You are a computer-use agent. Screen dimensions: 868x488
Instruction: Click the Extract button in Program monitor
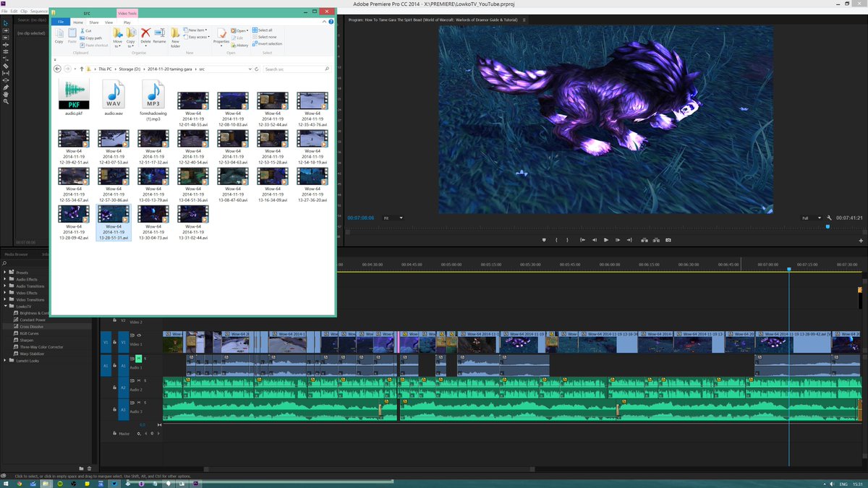pos(656,240)
